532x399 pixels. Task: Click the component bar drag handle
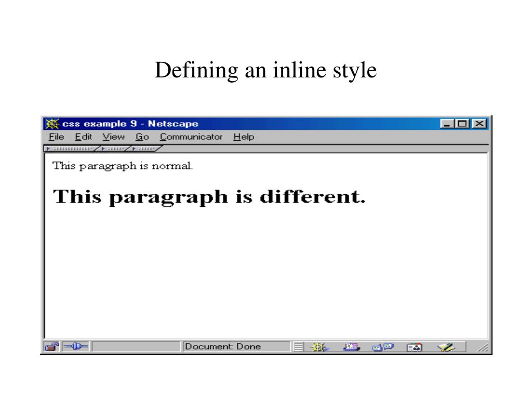[x=298, y=347]
